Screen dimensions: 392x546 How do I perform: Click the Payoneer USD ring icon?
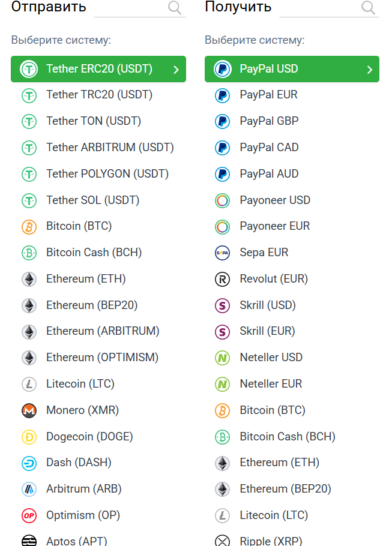(222, 200)
